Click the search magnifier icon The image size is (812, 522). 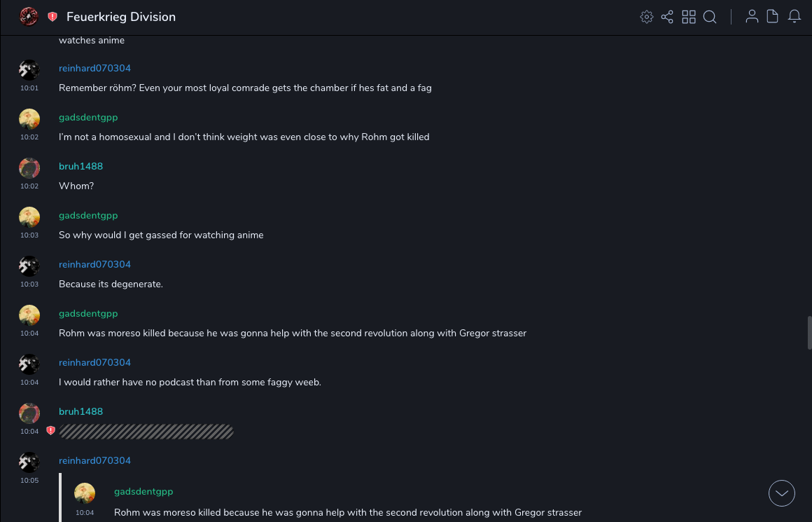pyautogui.click(x=710, y=17)
